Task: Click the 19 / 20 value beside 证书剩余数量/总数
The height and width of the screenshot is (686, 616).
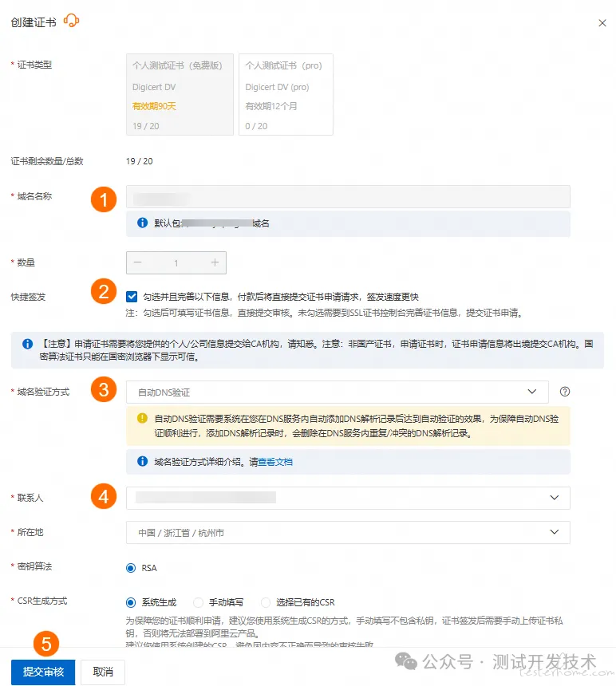Action: (x=139, y=161)
